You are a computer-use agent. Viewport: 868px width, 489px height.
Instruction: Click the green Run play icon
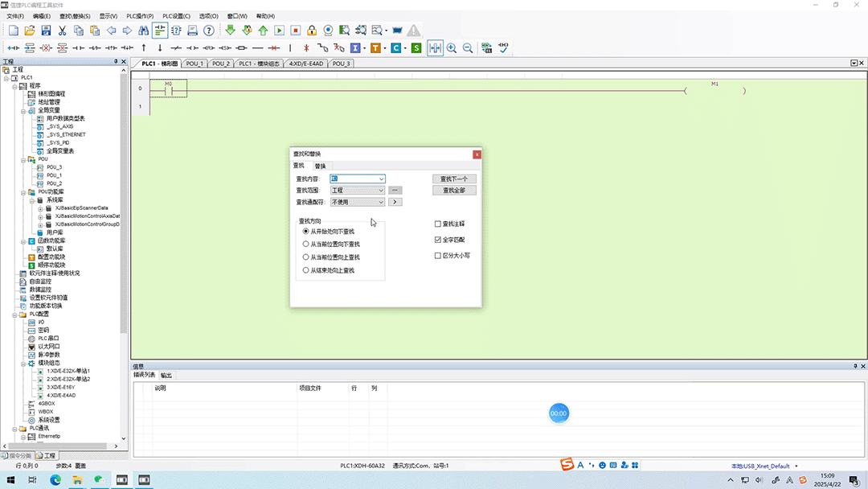(280, 31)
